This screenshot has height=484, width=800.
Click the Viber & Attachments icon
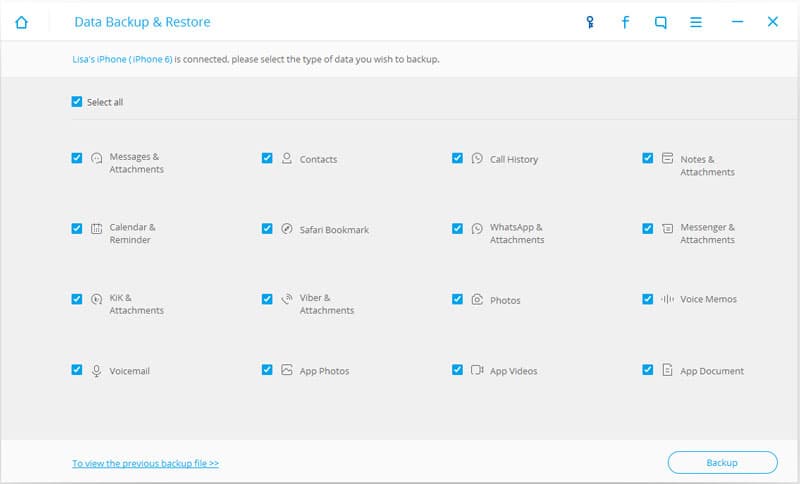[x=287, y=299]
